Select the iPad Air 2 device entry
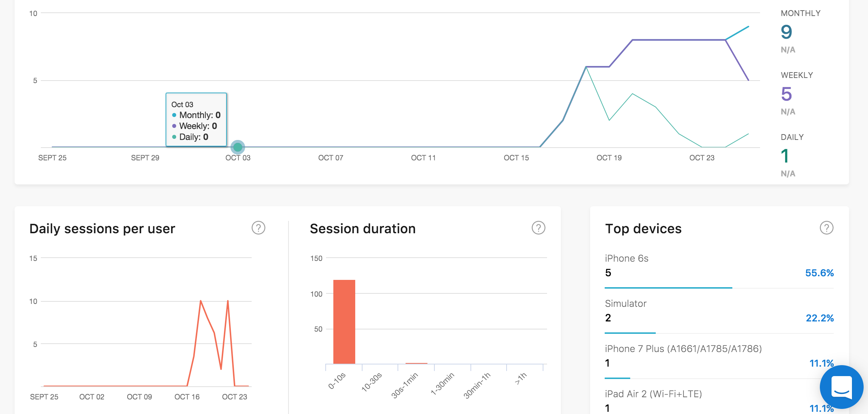This screenshot has width=868, height=414. click(x=719, y=401)
